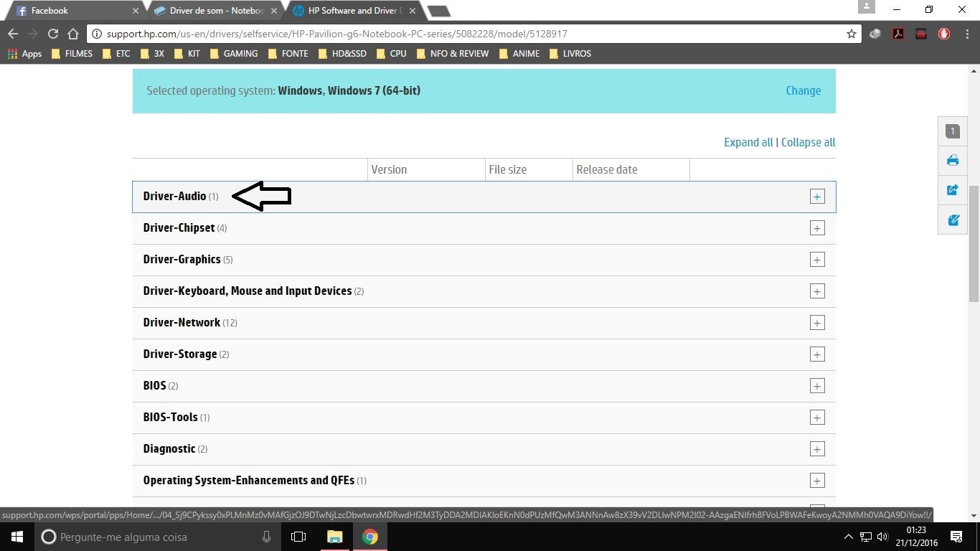Screen dimensions: 980x551
Task: Expand Driver-Audio with its plus button
Action: click(x=816, y=197)
